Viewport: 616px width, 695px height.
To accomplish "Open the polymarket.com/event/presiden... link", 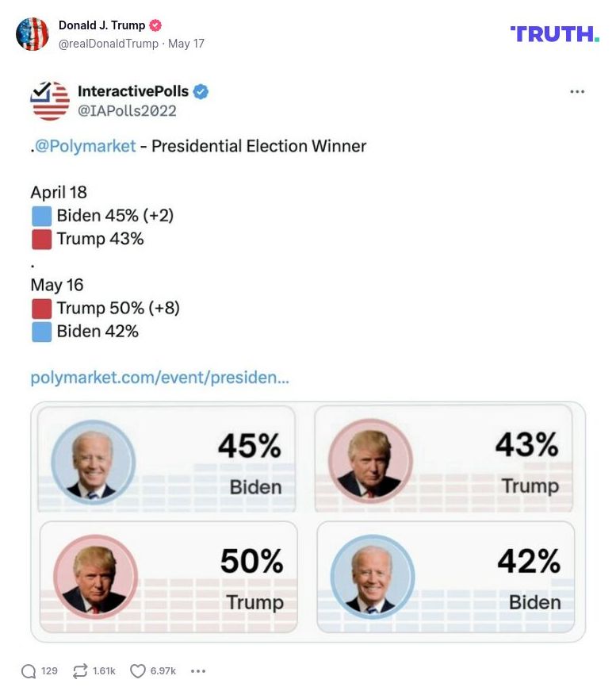I will [159, 377].
